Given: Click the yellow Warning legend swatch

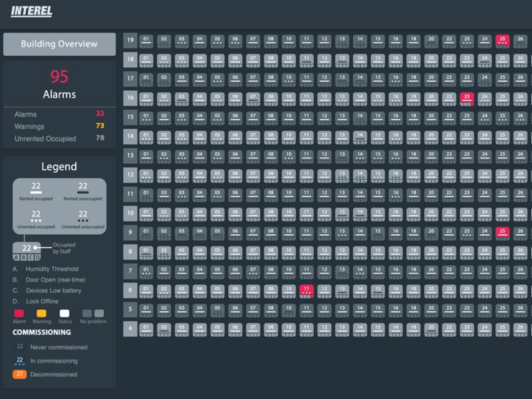Looking at the screenshot, I should 41,313.
